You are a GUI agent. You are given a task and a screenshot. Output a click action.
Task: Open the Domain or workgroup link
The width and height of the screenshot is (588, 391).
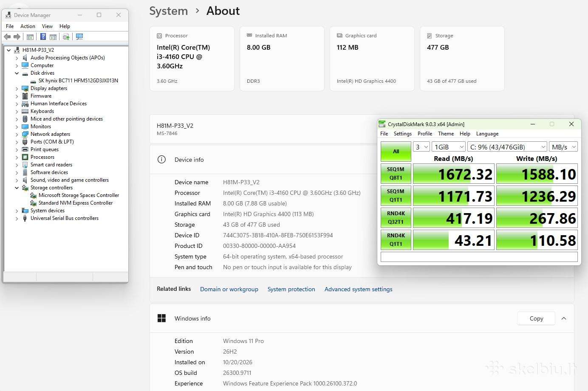(x=229, y=289)
